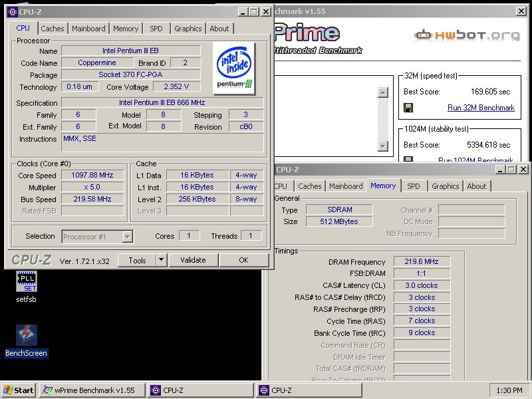Open the Windows Start button
The width and height of the screenshot is (532, 399).
[x=19, y=390]
